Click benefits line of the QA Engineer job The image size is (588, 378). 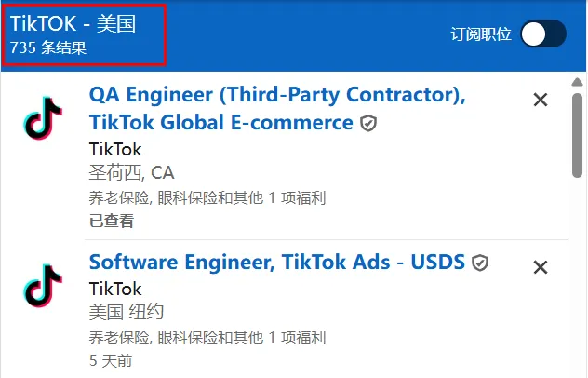(207, 197)
